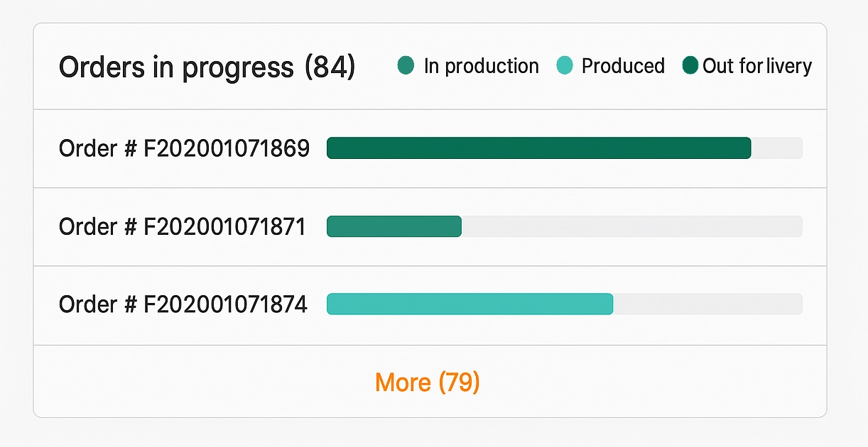Toggle the Produced legend label

point(623,66)
